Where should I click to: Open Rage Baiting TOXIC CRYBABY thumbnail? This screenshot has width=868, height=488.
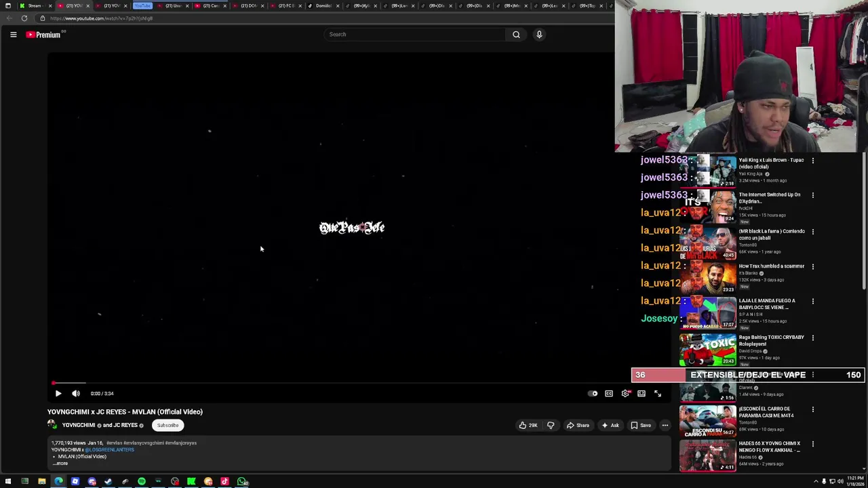coord(708,349)
